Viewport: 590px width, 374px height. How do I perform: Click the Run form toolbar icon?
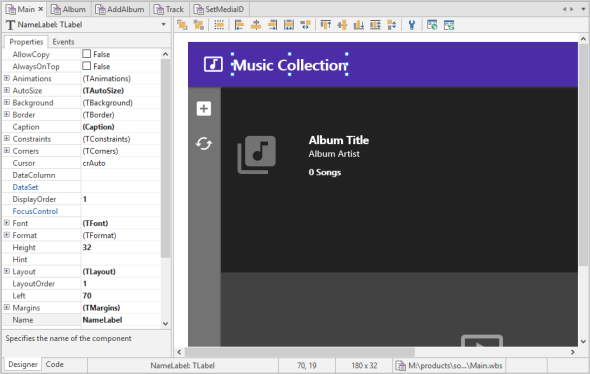(x=432, y=25)
